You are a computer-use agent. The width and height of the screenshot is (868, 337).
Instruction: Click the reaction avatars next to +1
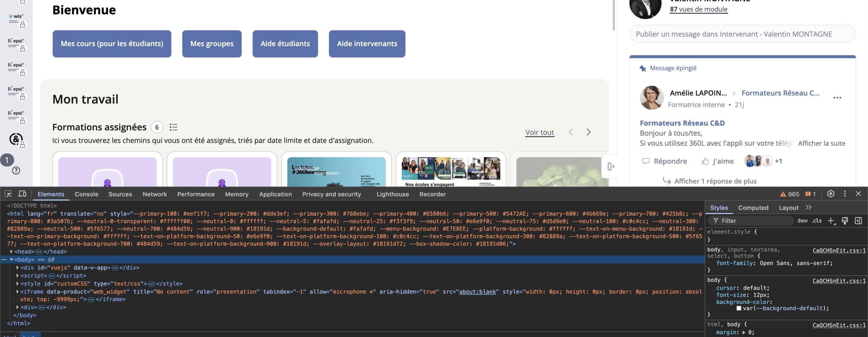pos(758,161)
